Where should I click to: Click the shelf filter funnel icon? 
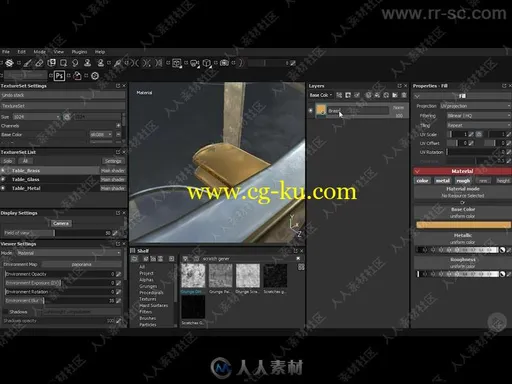point(186,258)
